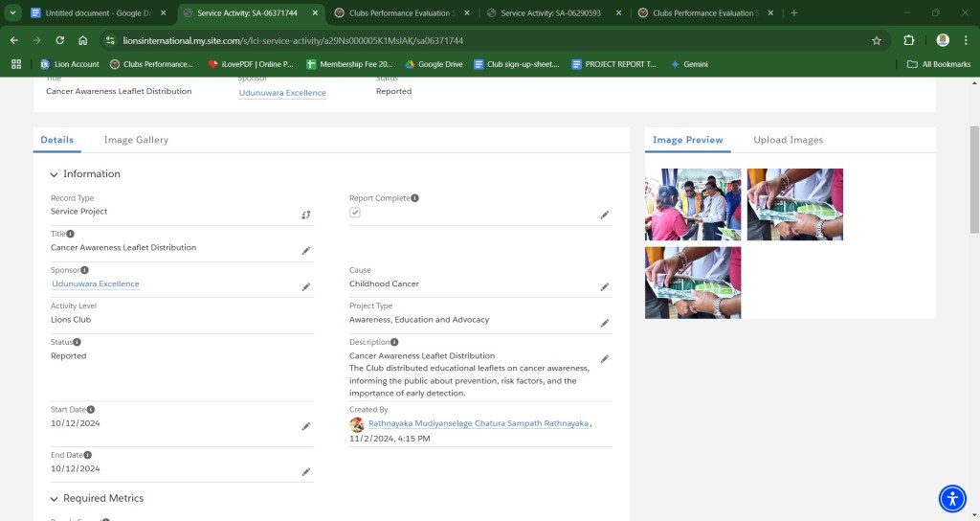Reload the page in Chrome

point(60,40)
